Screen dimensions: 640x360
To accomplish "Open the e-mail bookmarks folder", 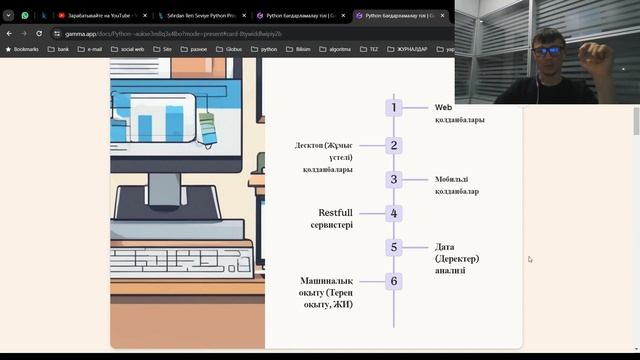I will tap(90, 49).
